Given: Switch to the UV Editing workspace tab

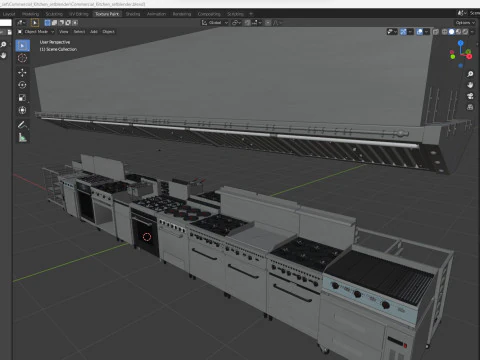Looking at the screenshot, I should 79,14.
